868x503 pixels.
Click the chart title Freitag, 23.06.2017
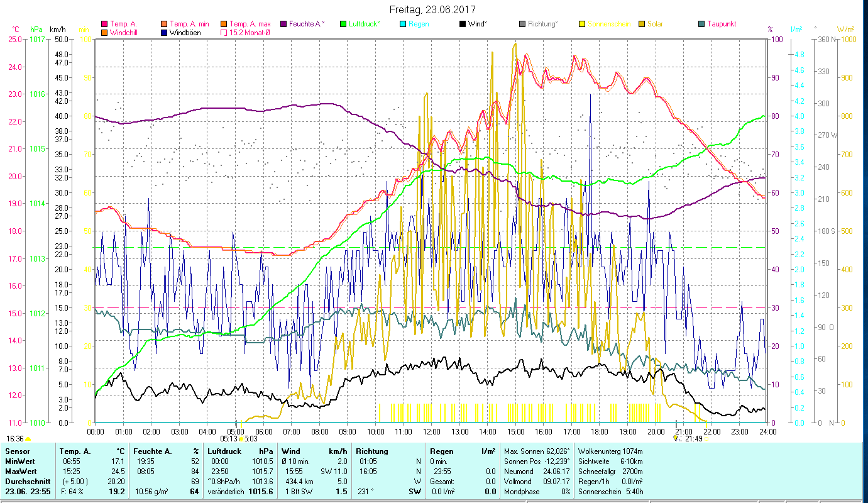432,10
